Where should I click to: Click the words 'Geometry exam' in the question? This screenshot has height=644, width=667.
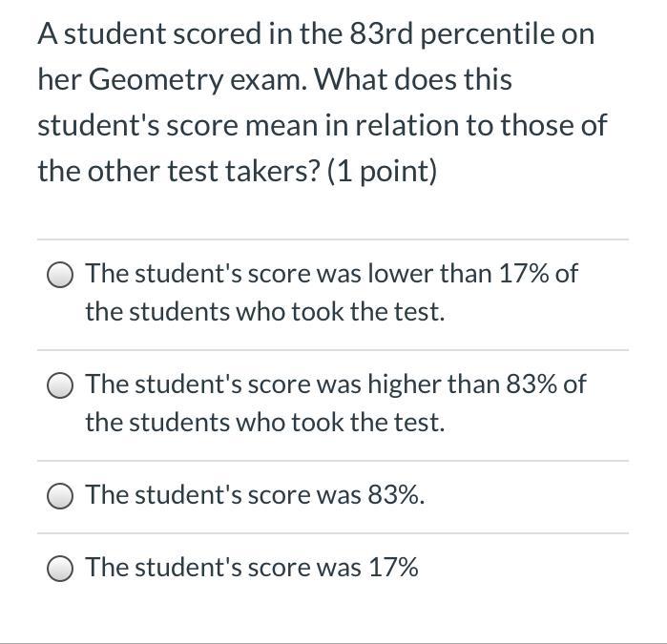click(x=198, y=80)
